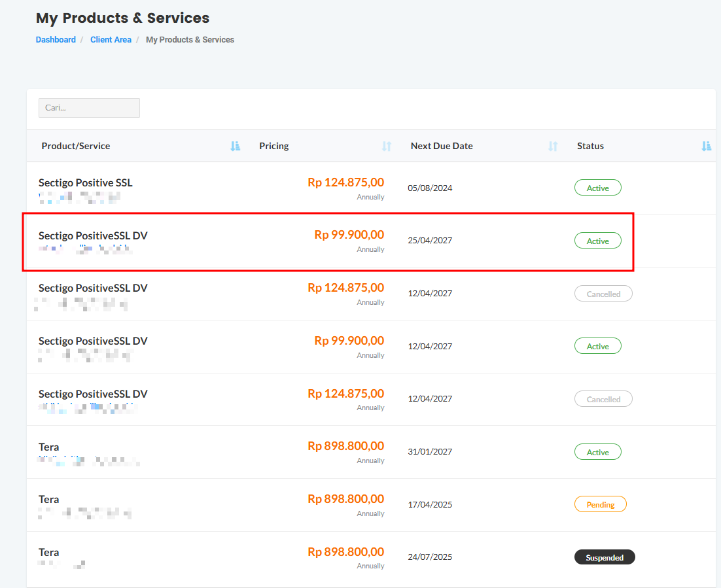
Task: Select the 24/07/2025 due date cell
Action: point(430,557)
